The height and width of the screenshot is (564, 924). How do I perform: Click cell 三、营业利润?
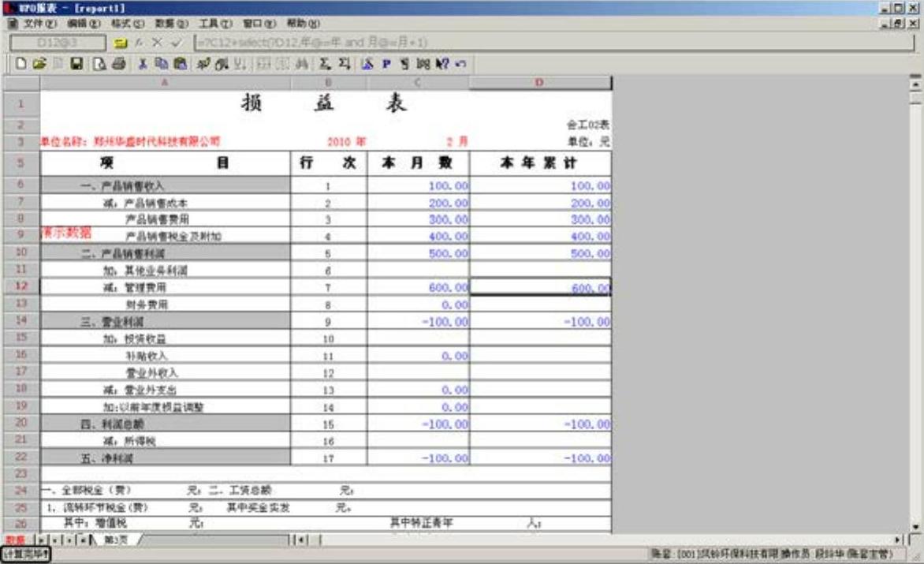pos(165,322)
